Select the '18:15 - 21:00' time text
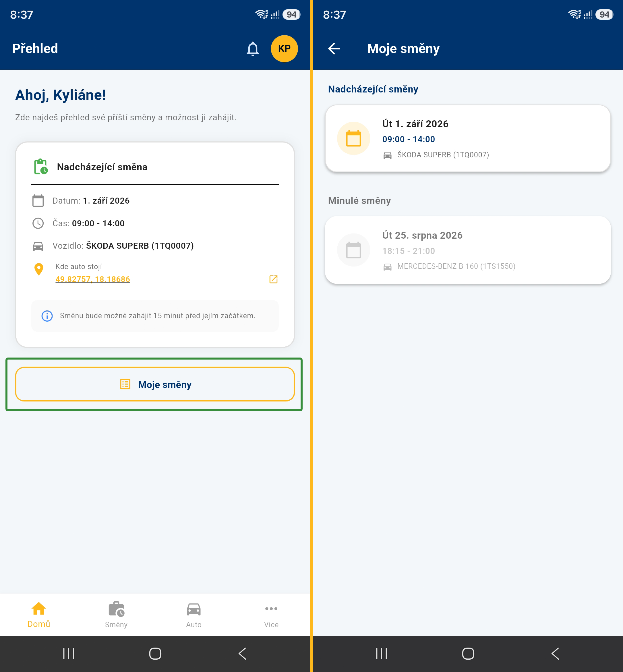 [x=409, y=251]
